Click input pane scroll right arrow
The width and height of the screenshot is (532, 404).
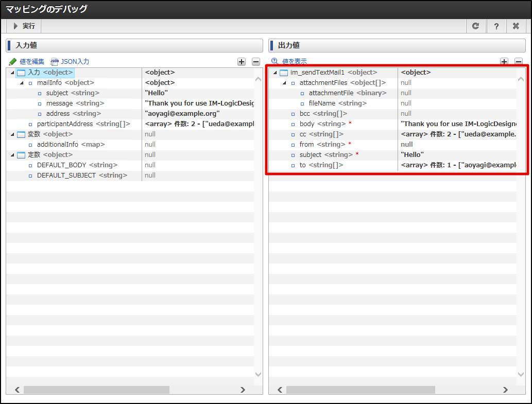[243, 390]
